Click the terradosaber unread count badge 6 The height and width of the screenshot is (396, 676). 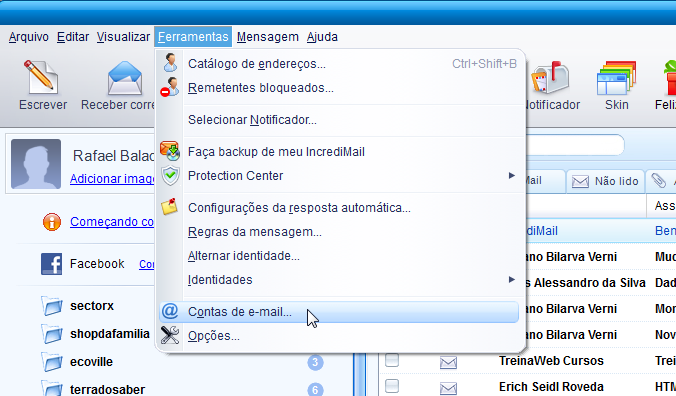[x=315, y=390]
